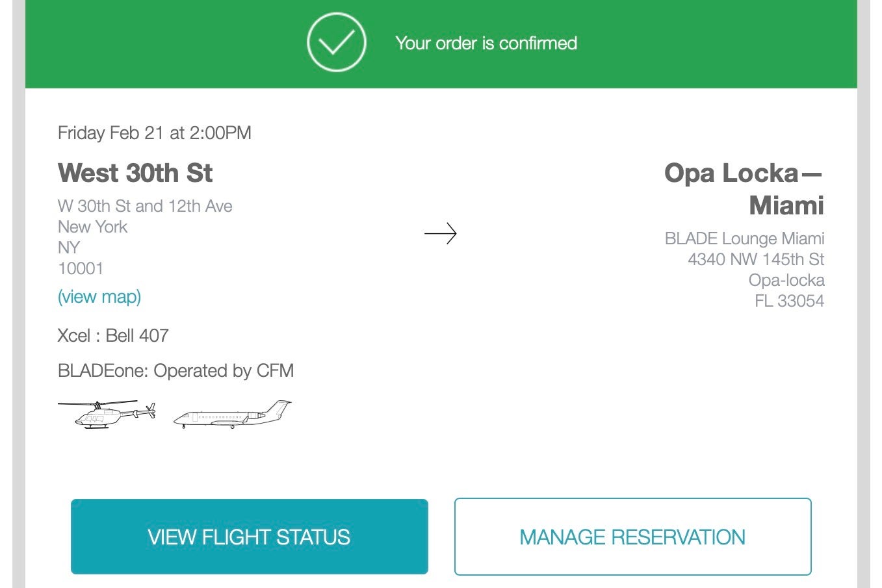Click the jet airplane illustration icon
This screenshot has height=588, width=882.
pos(233,415)
